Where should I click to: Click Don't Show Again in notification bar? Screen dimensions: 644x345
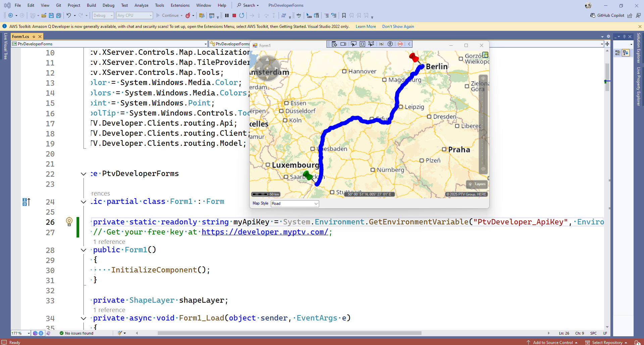[398, 27]
